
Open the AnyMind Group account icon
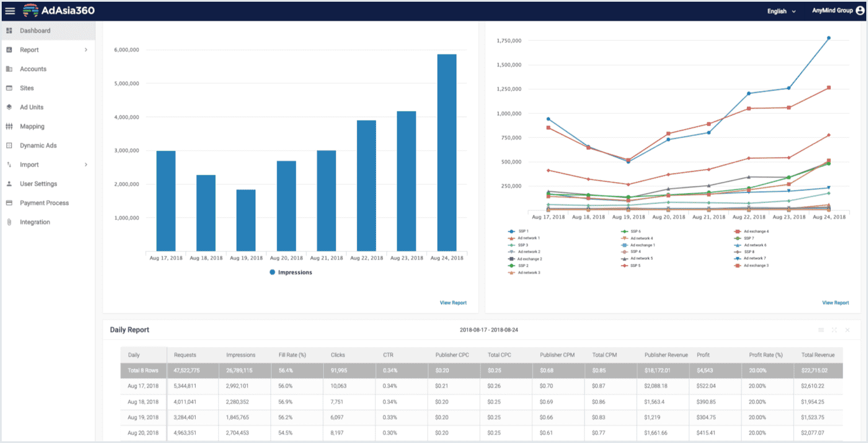859,11
